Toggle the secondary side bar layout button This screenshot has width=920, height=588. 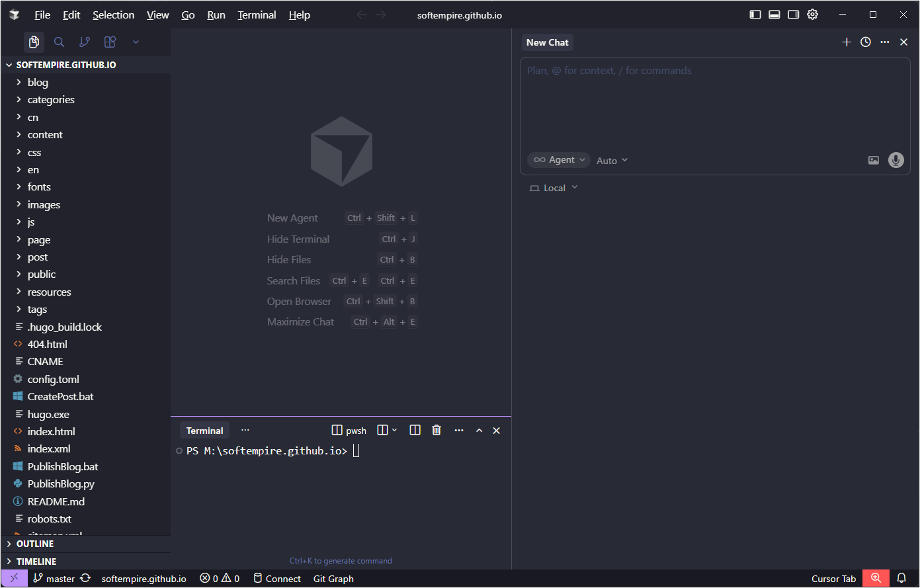[x=794, y=15]
